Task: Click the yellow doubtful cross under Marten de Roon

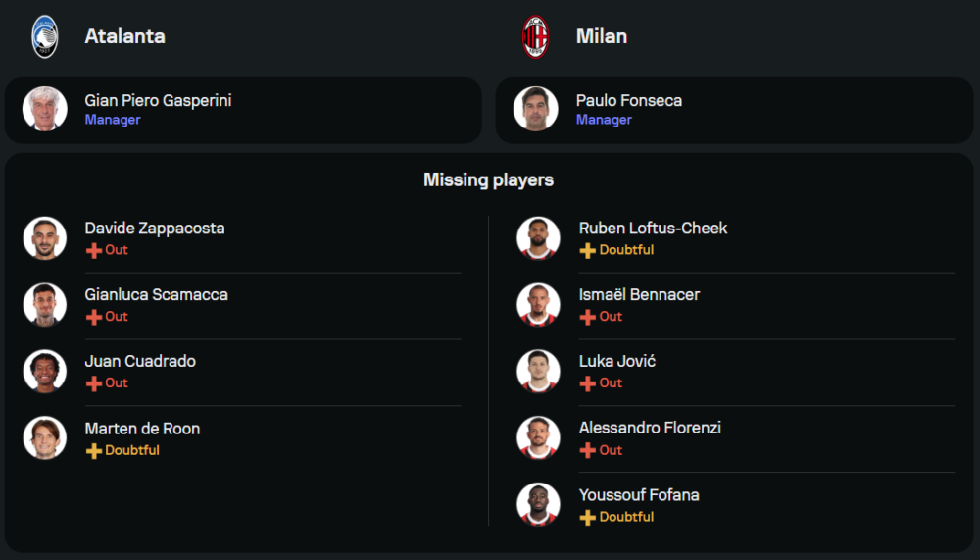Action: click(x=94, y=451)
